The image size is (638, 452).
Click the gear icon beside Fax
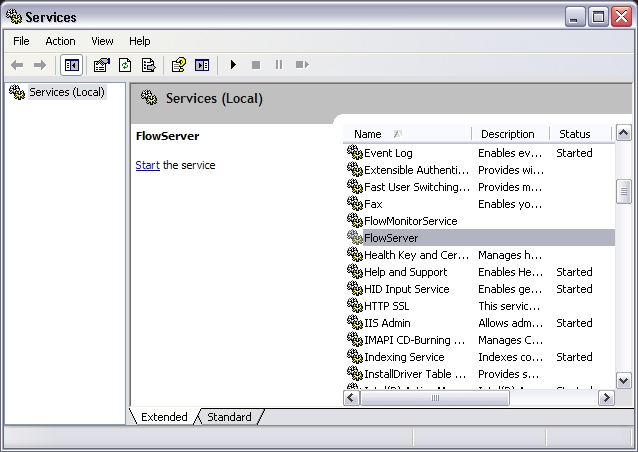click(354, 203)
